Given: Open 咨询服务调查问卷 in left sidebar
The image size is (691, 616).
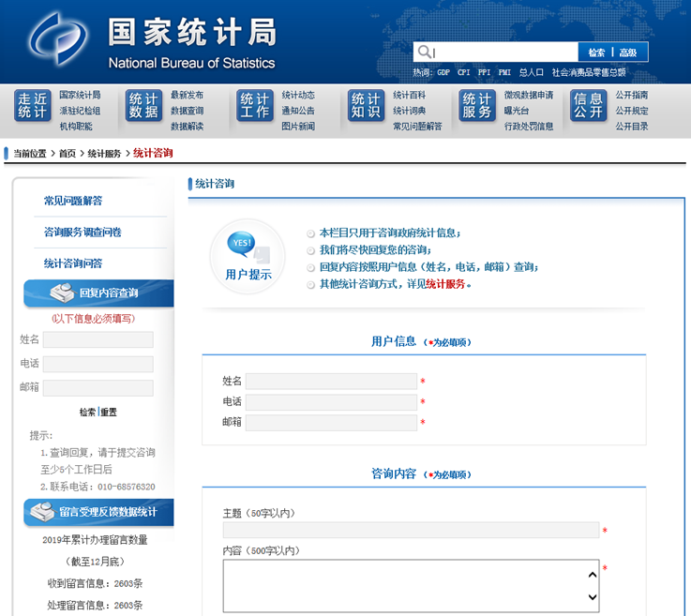Looking at the screenshot, I should [83, 232].
